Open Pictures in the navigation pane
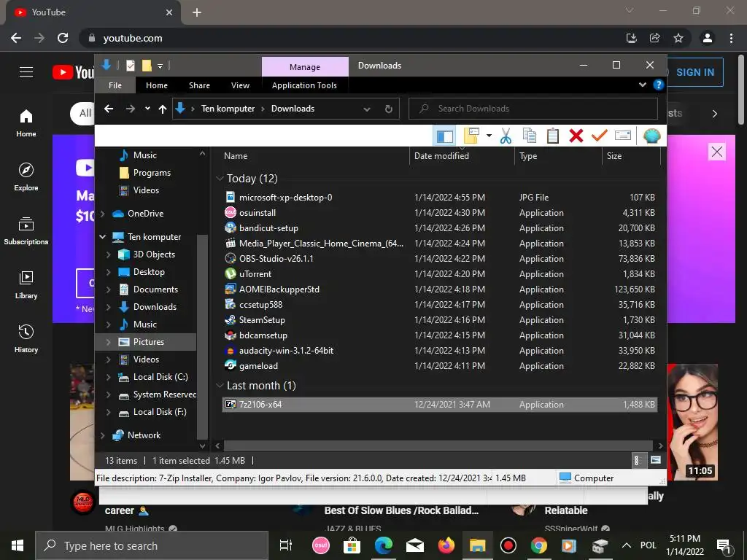The image size is (747, 560). coord(148,342)
